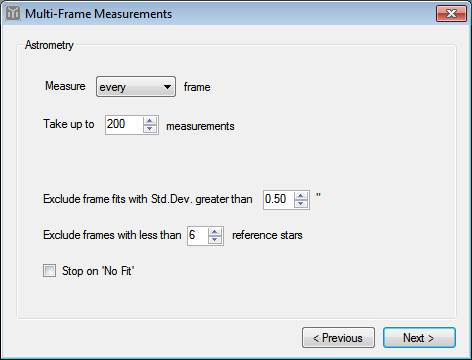The image size is (472, 360).
Task: Click the 'Measure' label beside the dropdown
Action: tap(65, 86)
